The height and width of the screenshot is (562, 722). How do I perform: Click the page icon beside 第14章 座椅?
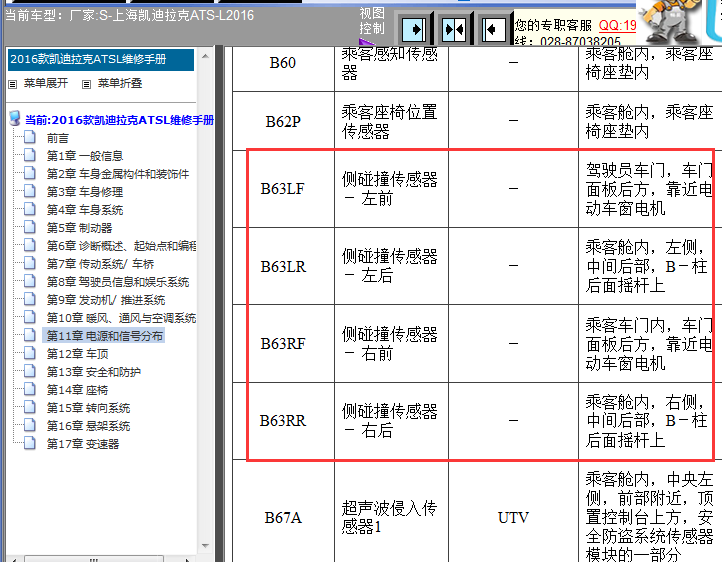click(29, 389)
